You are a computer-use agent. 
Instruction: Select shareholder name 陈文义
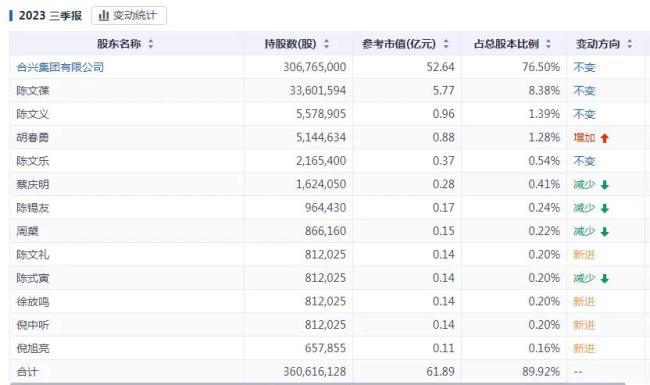point(33,114)
